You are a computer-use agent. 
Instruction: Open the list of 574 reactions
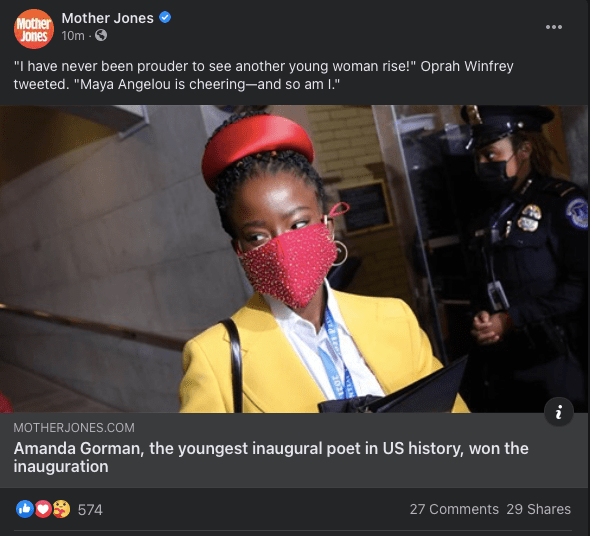(90, 510)
